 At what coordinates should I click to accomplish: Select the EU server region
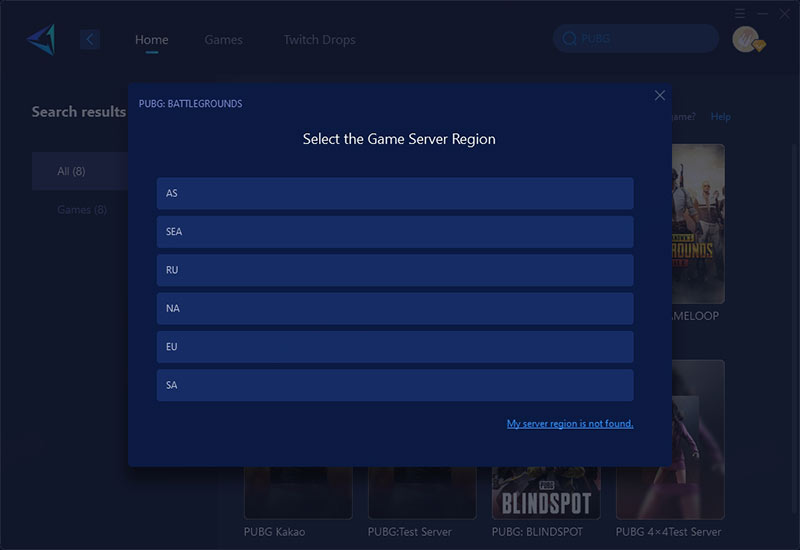point(395,346)
